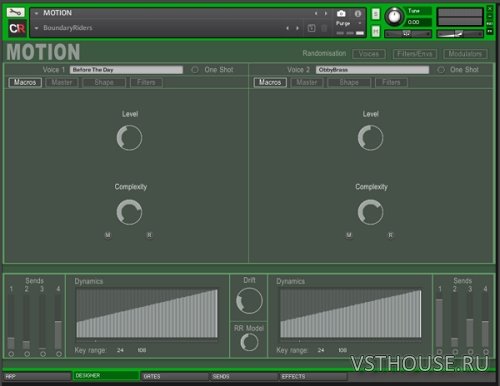This screenshot has height=386, width=500.
Task: Switch to EFFECTS page
Action: click(x=313, y=376)
